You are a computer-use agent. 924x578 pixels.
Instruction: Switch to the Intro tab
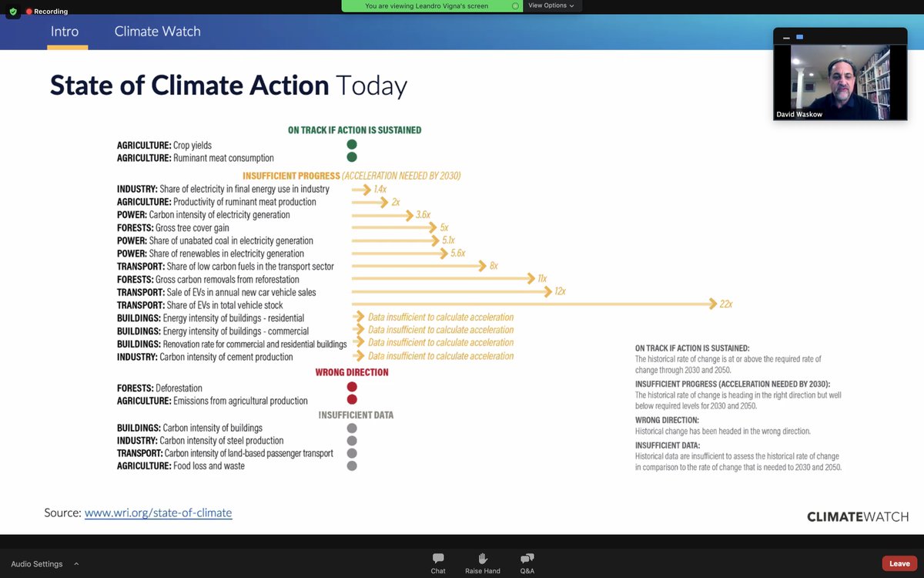tap(65, 32)
